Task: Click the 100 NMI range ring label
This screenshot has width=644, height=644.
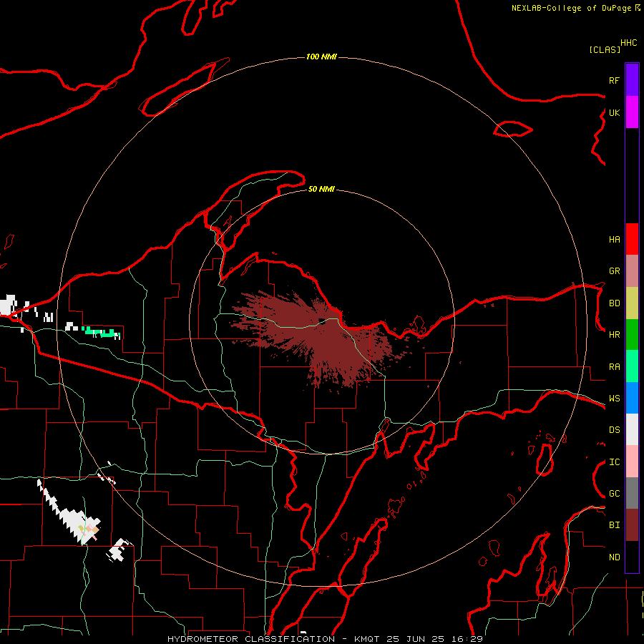Action: click(321, 57)
